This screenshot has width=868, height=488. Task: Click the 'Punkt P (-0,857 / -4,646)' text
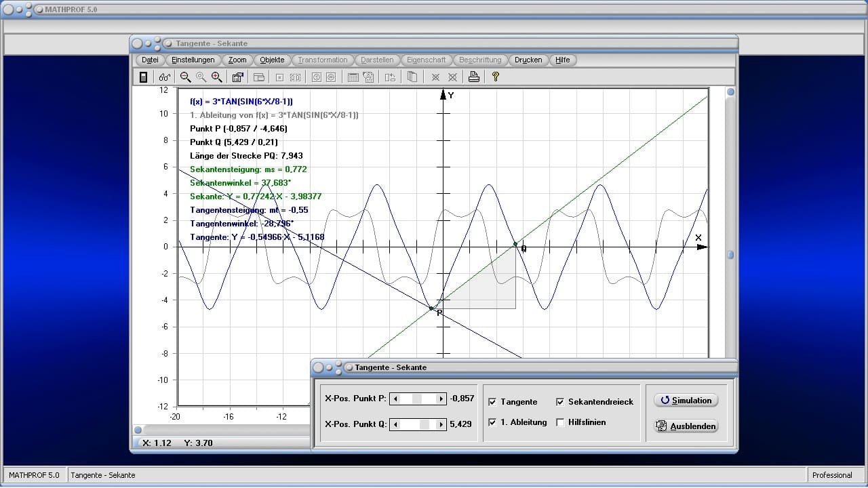pos(239,128)
